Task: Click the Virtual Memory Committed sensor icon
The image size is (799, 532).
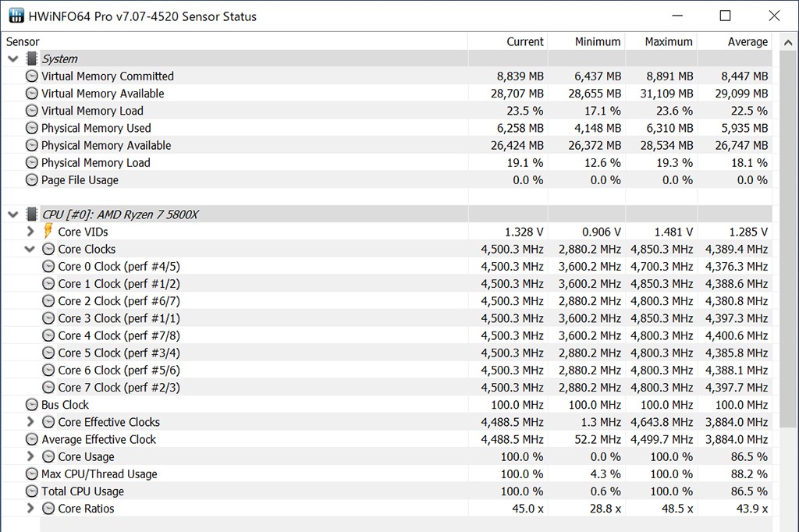Action: (x=32, y=76)
